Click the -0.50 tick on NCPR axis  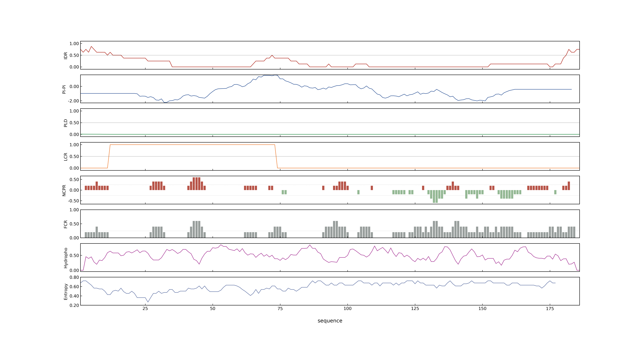click(73, 201)
